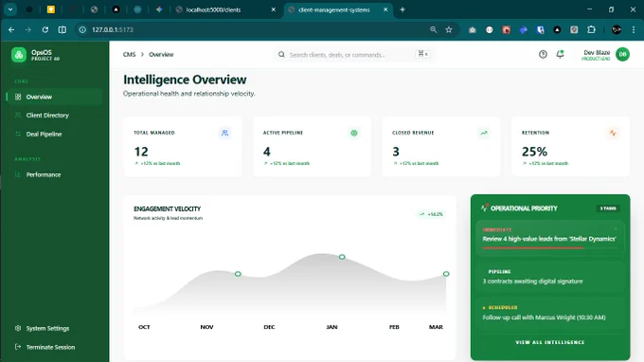This screenshot has width=644, height=362.
Task: Click the OpsOS logo icon
Action: pos(19,55)
